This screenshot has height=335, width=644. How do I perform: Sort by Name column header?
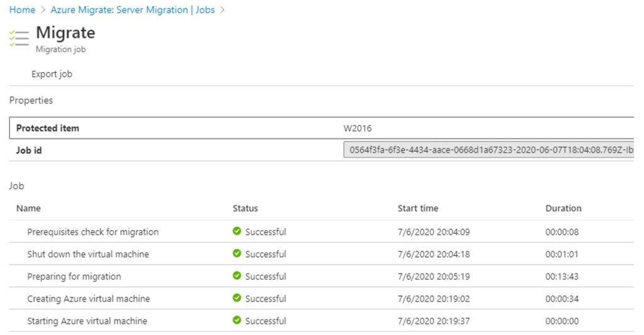click(x=28, y=208)
